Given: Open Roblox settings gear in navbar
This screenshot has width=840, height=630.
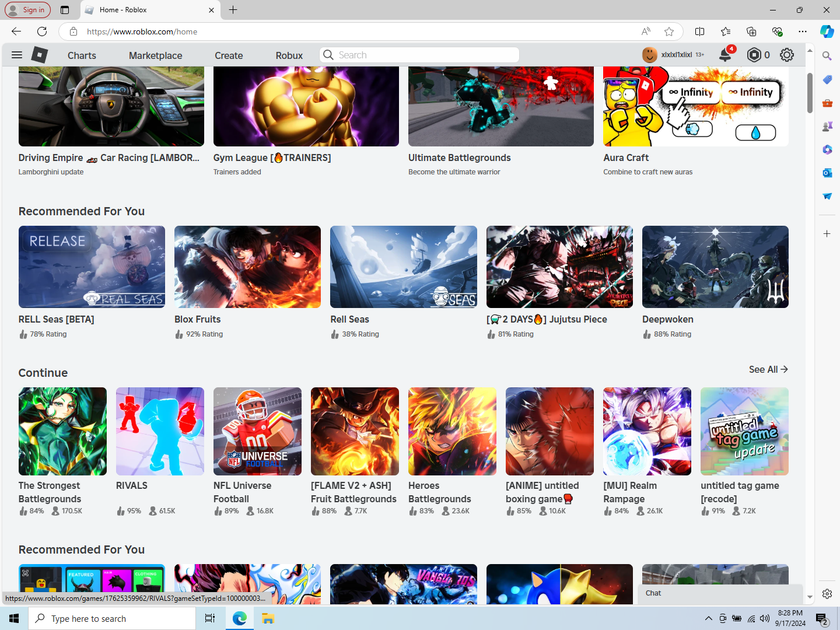Looking at the screenshot, I should (787, 55).
